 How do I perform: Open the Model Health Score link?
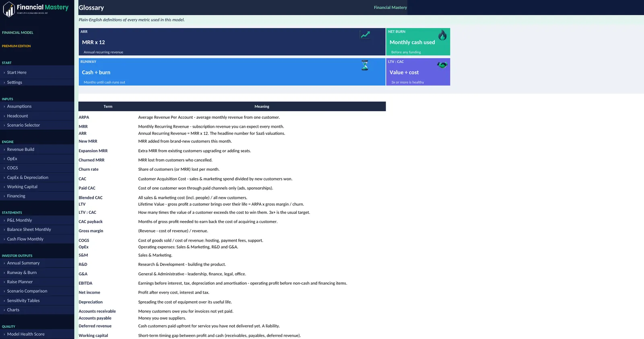click(37, 334)
